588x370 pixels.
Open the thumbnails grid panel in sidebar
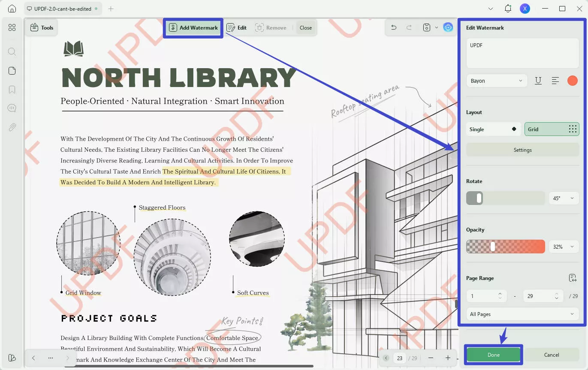[12, 27]
